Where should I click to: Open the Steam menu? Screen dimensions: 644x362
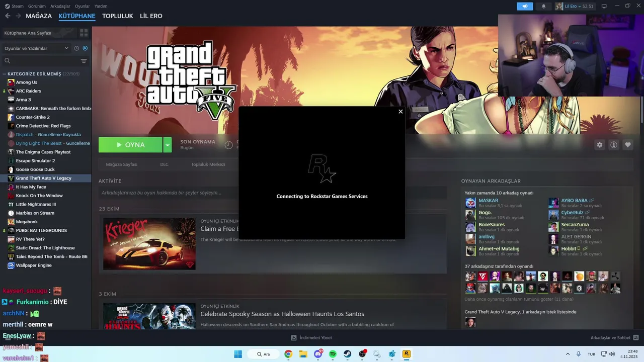pyautogui.click(x=14, y=6)
